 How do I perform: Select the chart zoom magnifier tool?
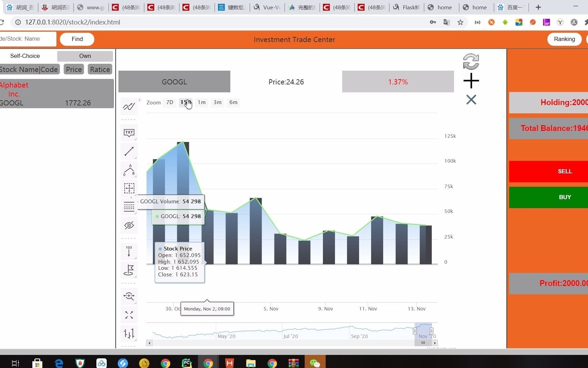pyautogui.click(x=129, y=296)
